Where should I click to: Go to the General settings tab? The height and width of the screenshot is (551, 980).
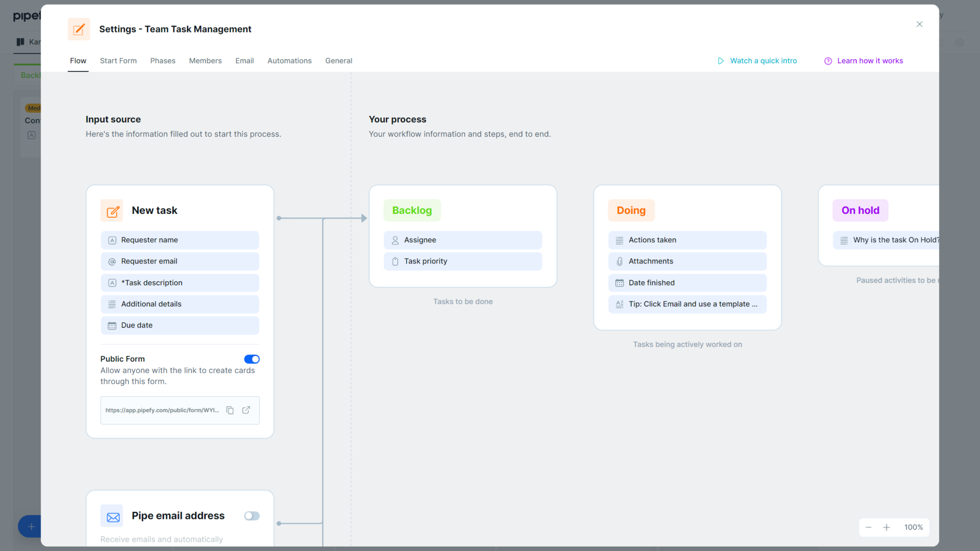click(338, 61)
